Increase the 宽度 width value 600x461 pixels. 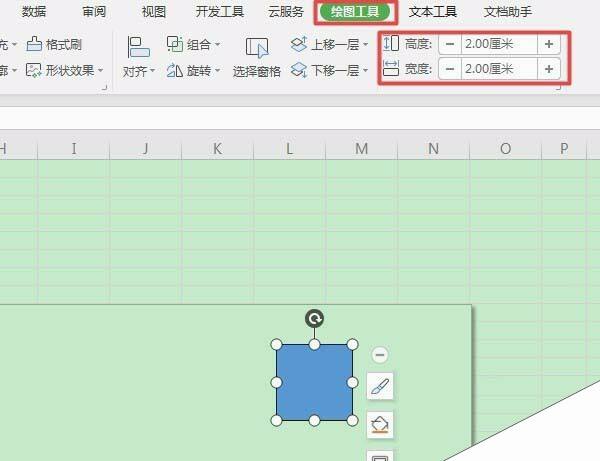point(549,69)
